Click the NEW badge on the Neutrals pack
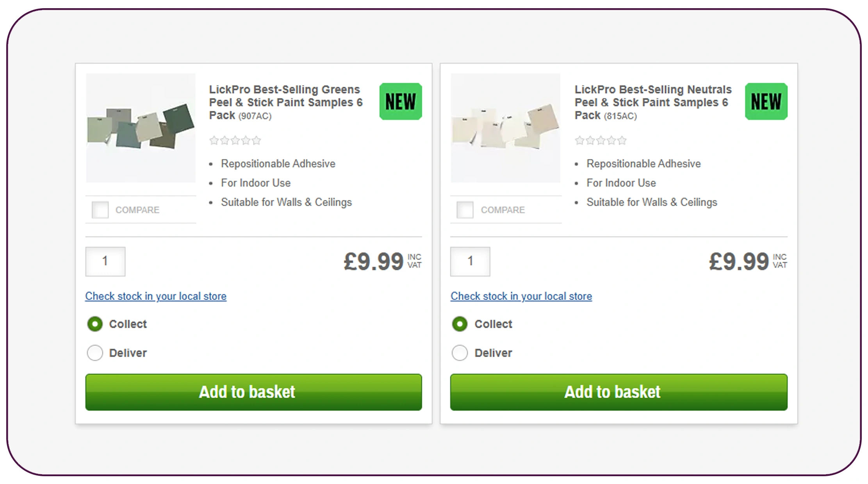This screenshot has height=484, width=868. point(765,101)
